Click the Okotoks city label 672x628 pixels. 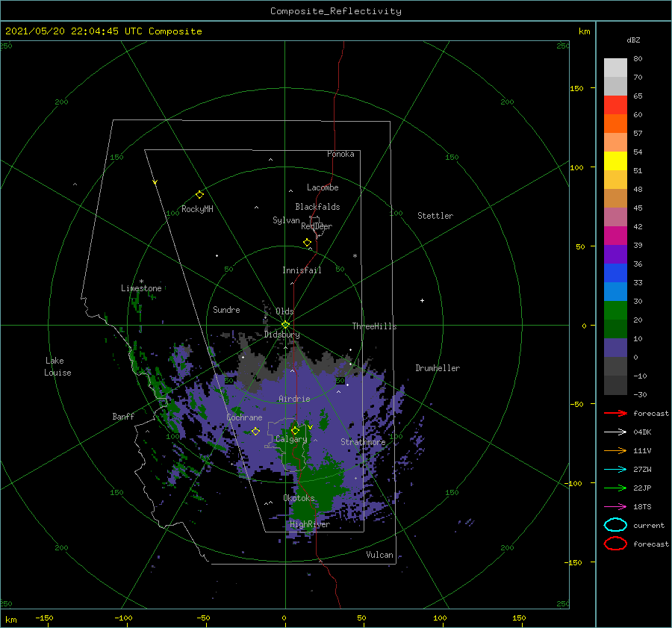[299, 498]
